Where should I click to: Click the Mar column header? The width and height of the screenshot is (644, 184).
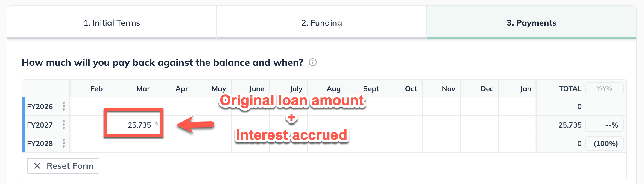point(143,88)
